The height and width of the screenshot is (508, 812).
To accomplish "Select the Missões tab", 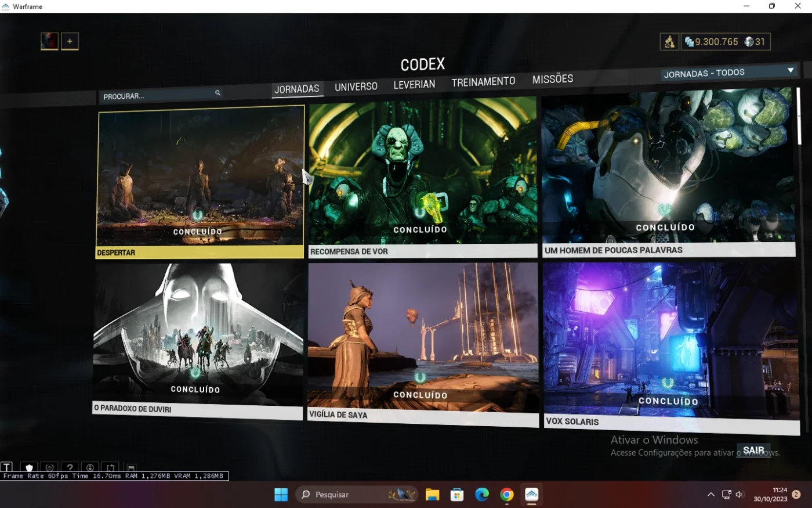I will coord(553,79).
